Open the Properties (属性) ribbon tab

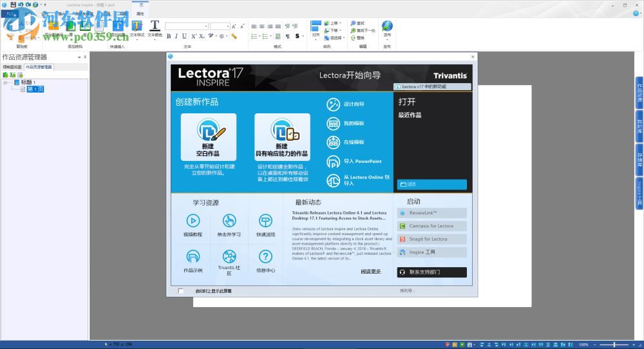[x=140, y=14]
